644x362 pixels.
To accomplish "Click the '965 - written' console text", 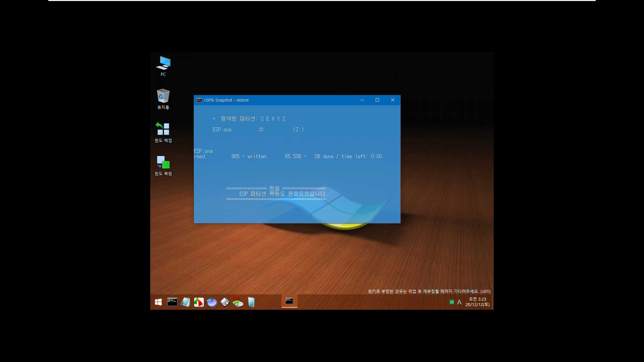I will coord(249,157).
